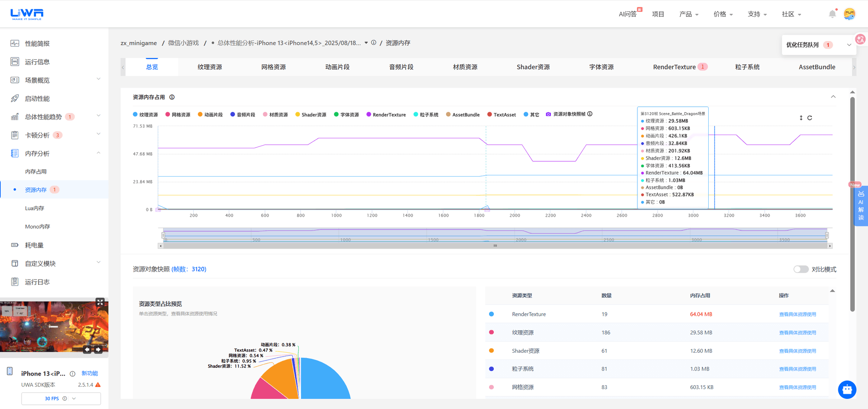This screenshot has width=868, height=409.
Task: Click 查看具体资源使用 link for RenderTexture
Action: coord(797,314)
